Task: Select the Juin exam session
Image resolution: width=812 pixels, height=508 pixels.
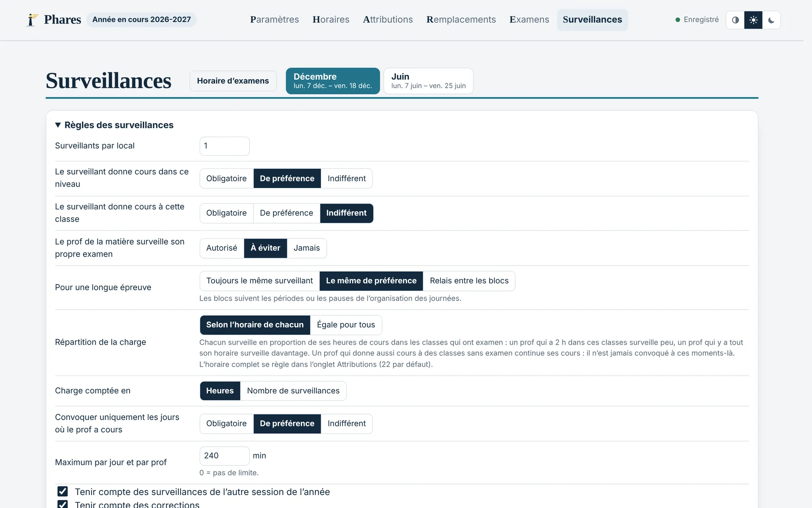Action: 428,81
